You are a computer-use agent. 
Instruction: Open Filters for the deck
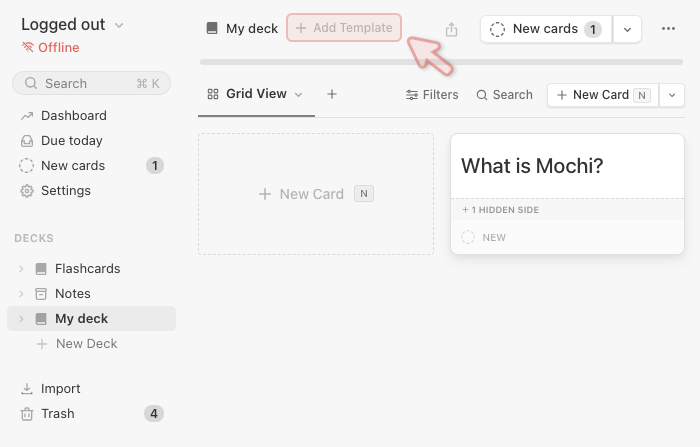[432, 95]
